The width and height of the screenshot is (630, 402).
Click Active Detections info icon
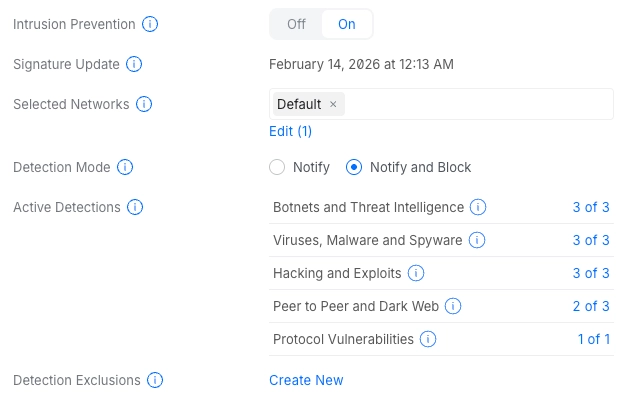coord(135,207)
